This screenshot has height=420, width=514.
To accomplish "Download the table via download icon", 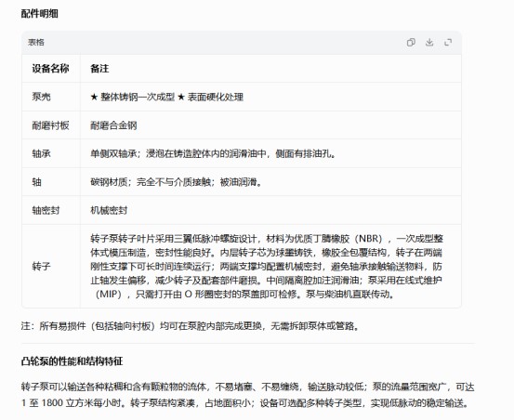I will tap(429, 42).
